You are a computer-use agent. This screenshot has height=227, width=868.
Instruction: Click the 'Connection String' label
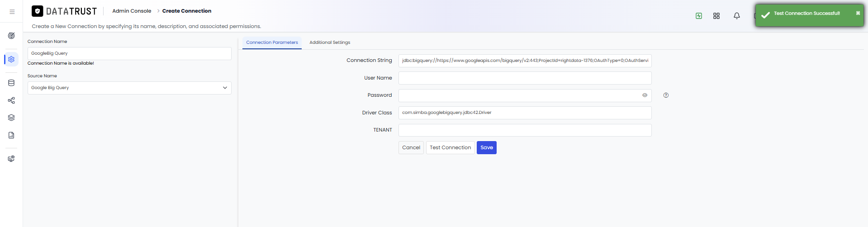tap(369, 61)
